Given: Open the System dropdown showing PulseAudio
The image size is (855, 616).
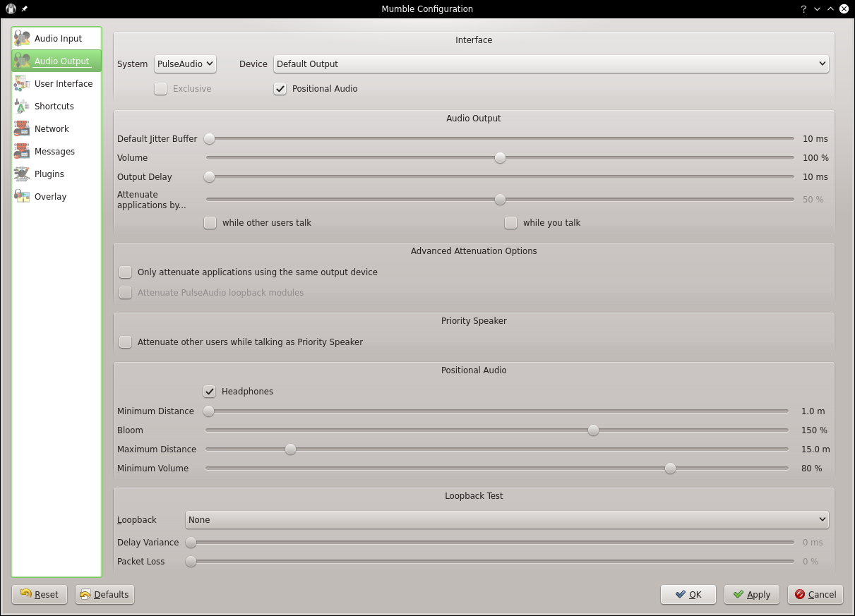Looking at the screenshot, I should (x=185, y=64).
